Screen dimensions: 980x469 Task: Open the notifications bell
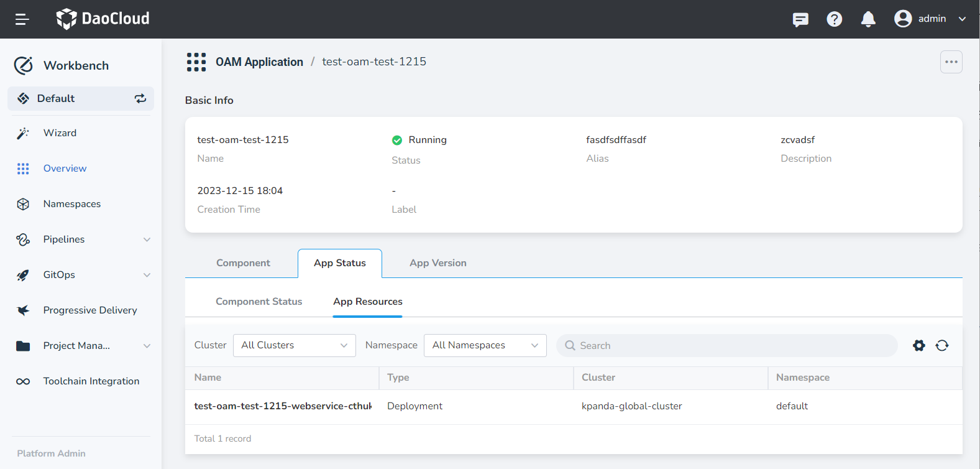[868, 19]
